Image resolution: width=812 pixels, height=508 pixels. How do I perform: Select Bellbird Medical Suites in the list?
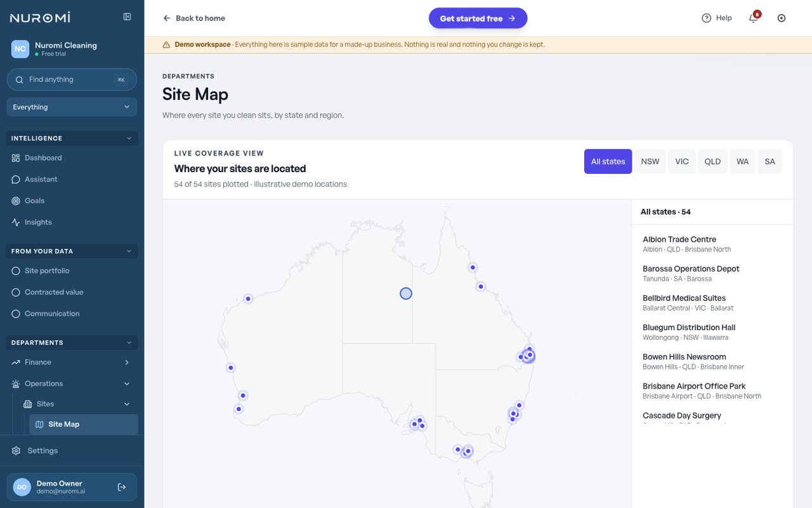[x=712, y=303]
